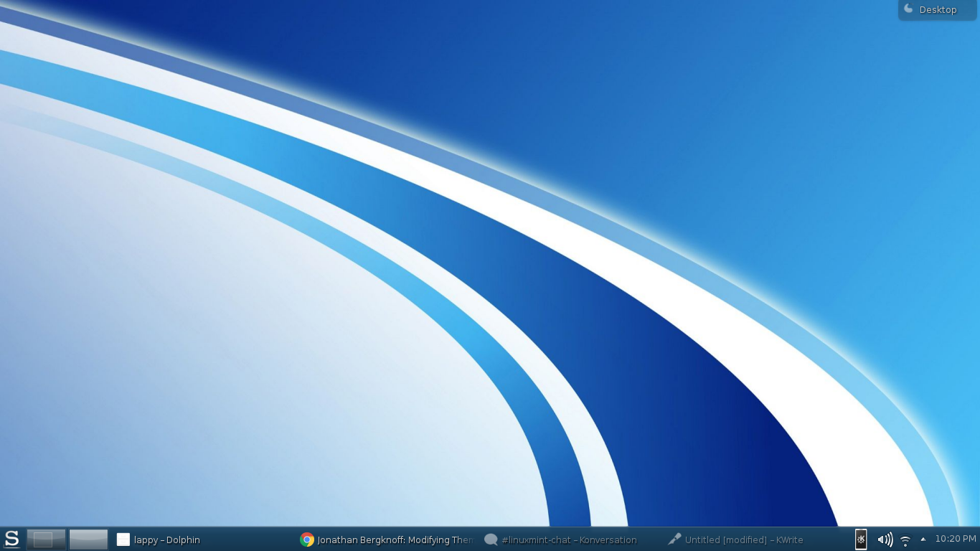Image resolution: width=980 pixels, height=551 pixels.
Task: Switch to the first virtual desktop pager
Action: coord(46,540)
